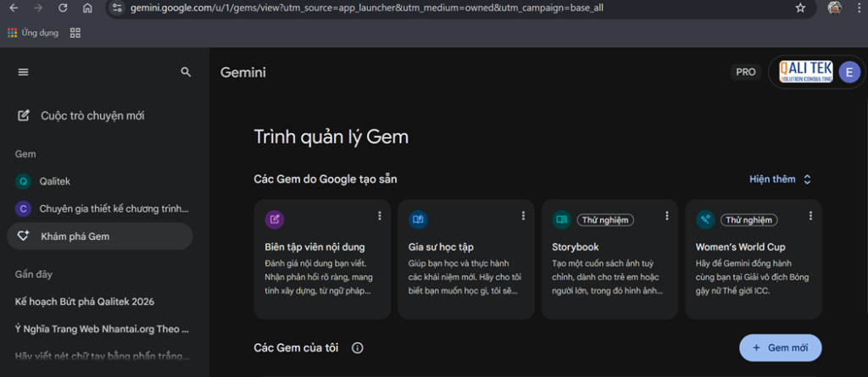The height and width of the screenshot is (377, 868).
Task: Click the Storybook gem icon
Action: click(x=561, y=220)
